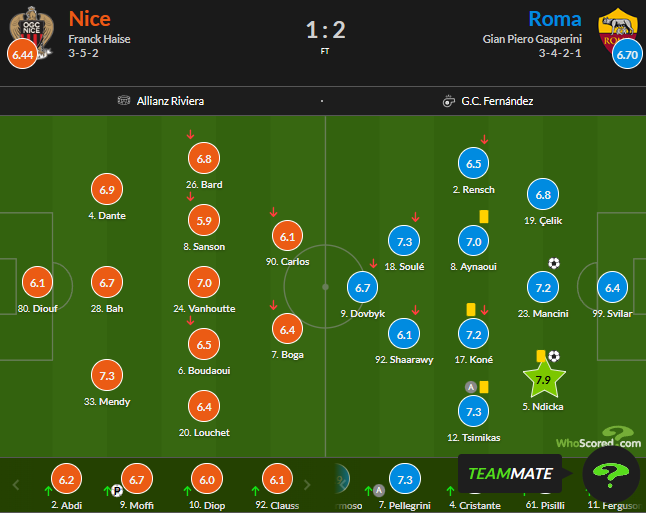Click Mancini's goal ball icon
The image size is (646, 513).
point(554,263)
